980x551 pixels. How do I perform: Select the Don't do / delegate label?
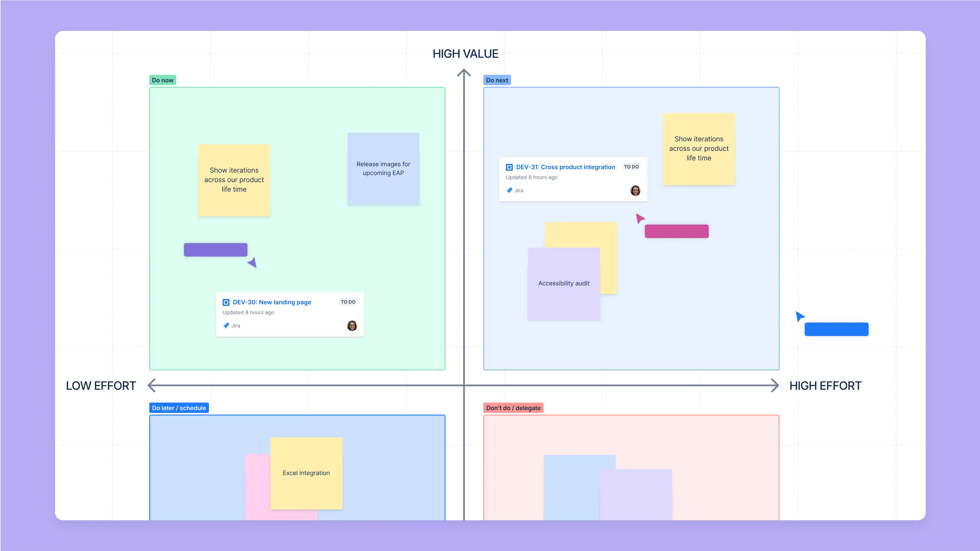513,408
